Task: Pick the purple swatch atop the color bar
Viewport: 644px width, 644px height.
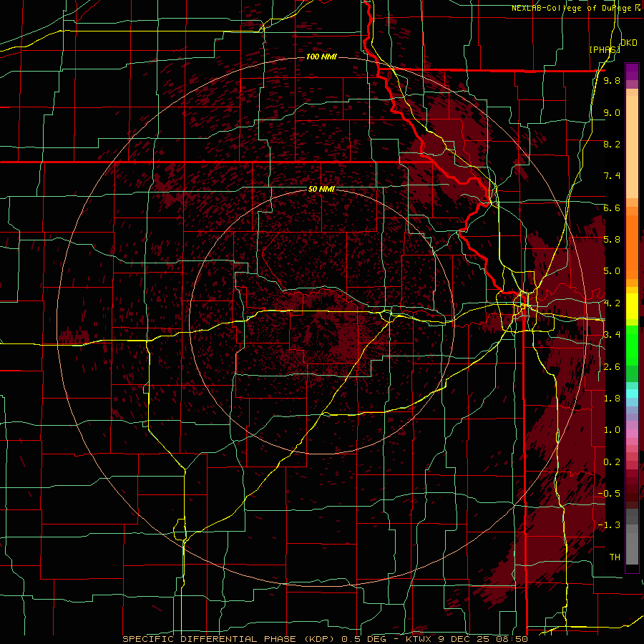Action: pos(632,72)
